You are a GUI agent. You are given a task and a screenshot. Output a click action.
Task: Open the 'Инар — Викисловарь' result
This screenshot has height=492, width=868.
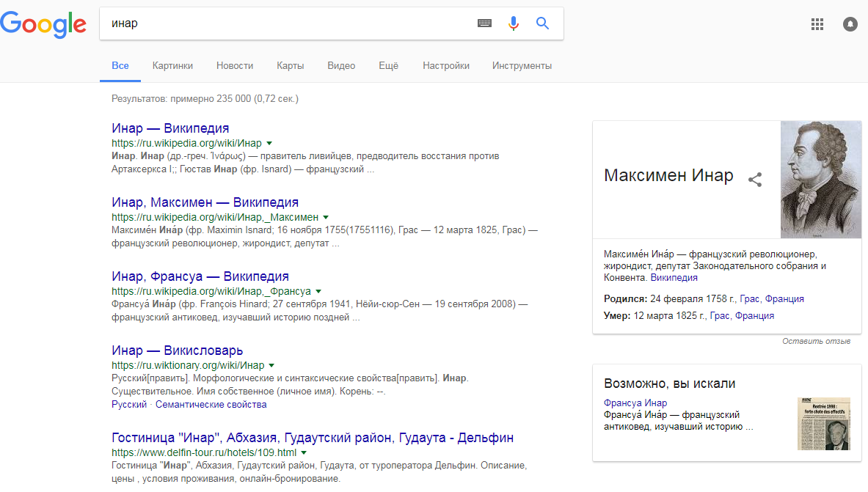click(177, 351)
